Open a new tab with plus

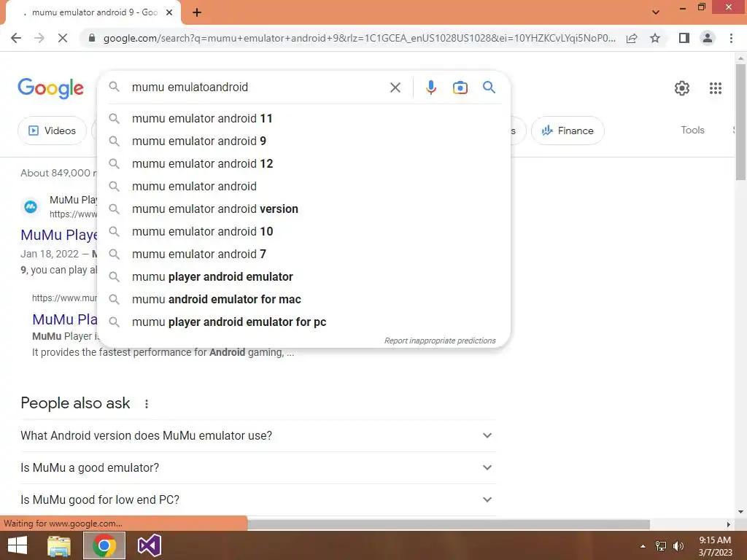(197, 12)
